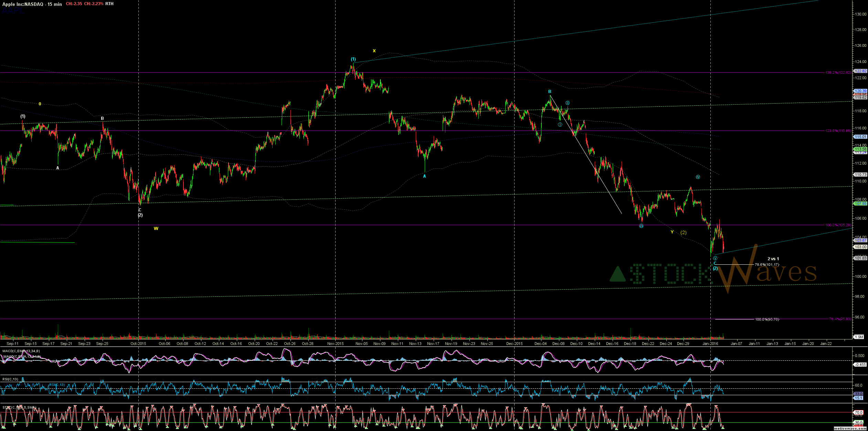The image size is (868, 431).
Task: Click the '78.6%(101.17)' Fibonacci level label
Action: [766, 265]
